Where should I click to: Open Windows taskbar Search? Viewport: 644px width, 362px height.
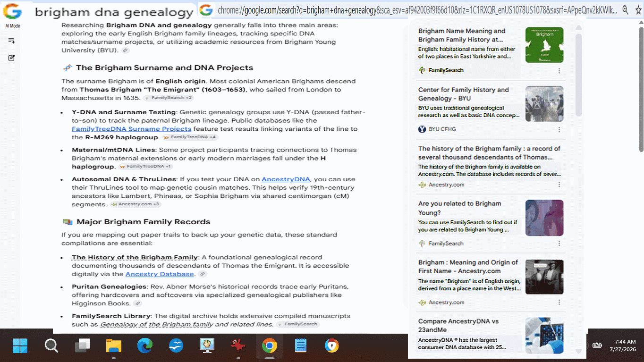click(51, 346)
